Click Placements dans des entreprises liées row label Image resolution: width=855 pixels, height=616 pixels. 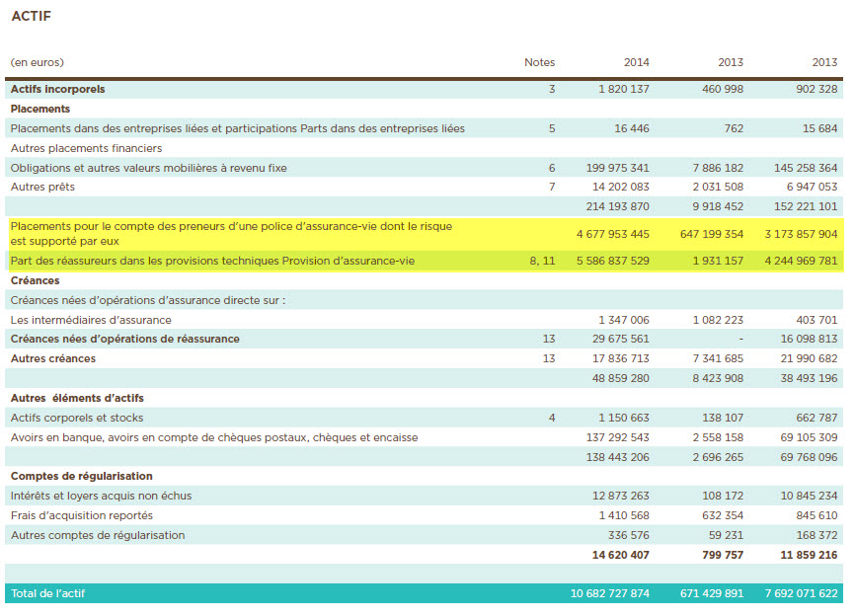click(238, 128)
